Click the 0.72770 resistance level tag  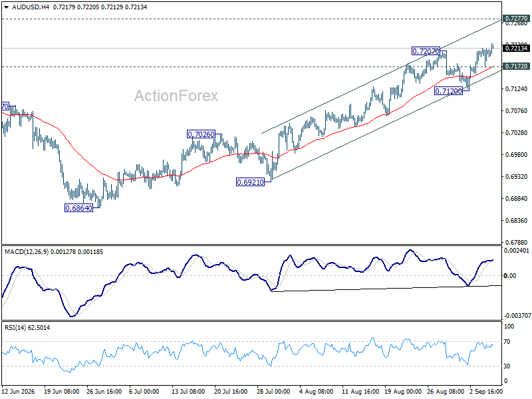coord(516,19)
